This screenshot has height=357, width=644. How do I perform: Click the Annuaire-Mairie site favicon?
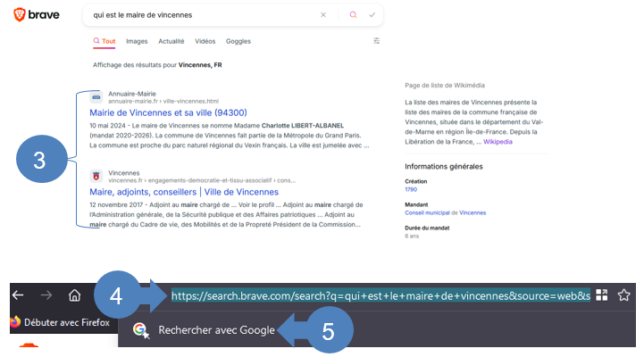pos(96,97)
